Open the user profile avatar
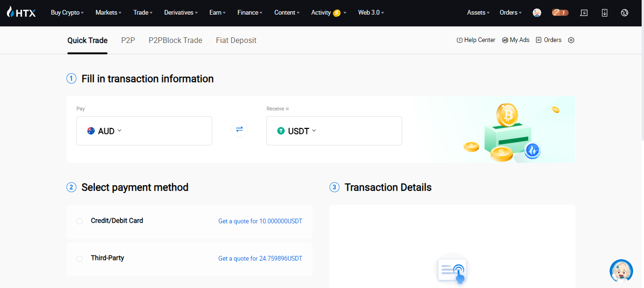Screen dimensions: 644x288 click(x=537, y=13)
